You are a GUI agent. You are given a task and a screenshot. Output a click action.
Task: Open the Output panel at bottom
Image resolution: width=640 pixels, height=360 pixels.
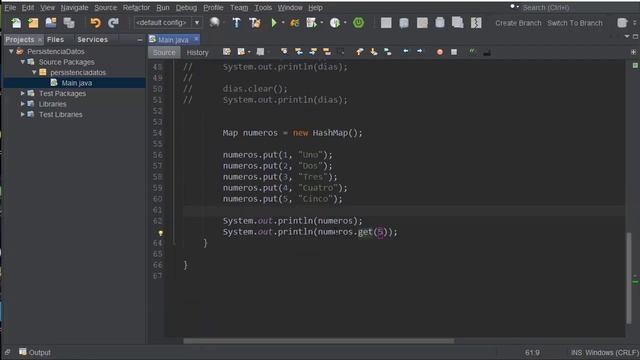click(35, 352)
